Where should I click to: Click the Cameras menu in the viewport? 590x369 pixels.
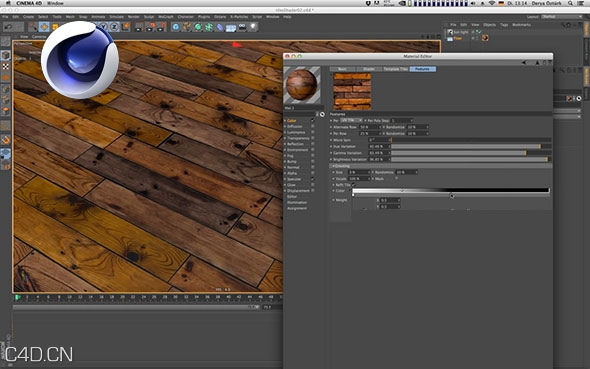(x=39, y=37)
